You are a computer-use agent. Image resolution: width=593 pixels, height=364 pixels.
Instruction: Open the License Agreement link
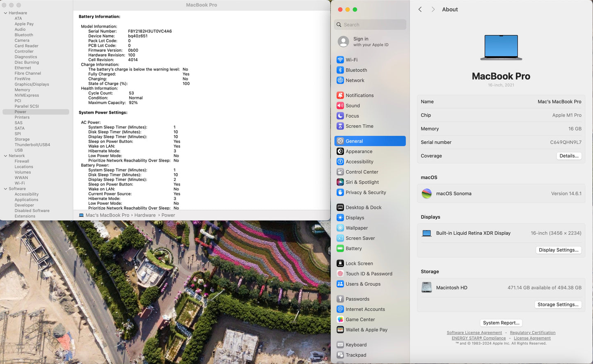(532, 338)
